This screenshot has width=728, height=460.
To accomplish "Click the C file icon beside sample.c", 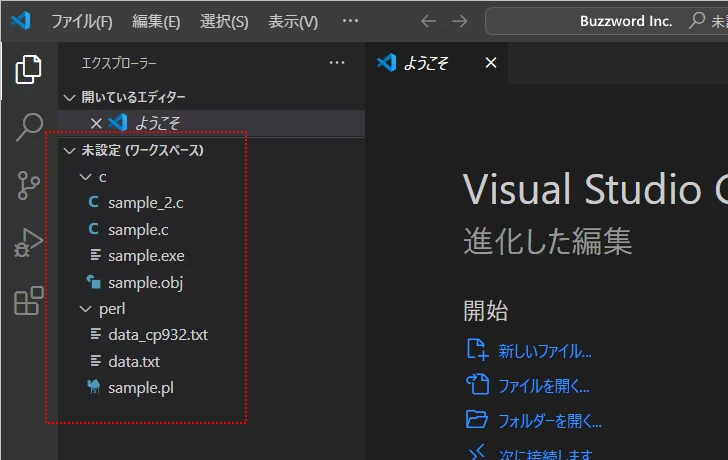I will (93, 229).
